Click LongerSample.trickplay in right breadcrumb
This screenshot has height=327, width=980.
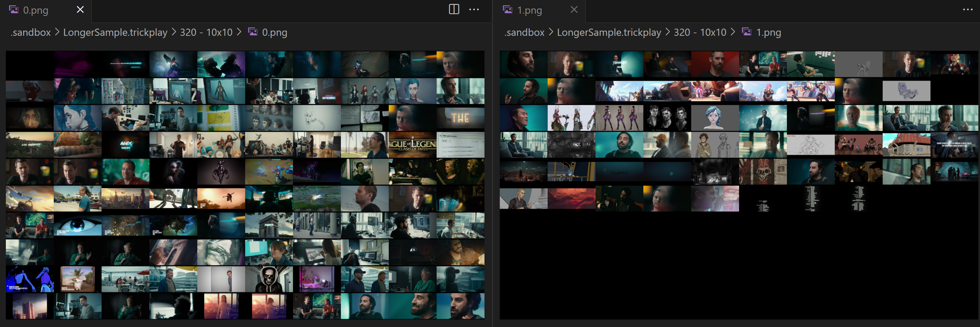point(609,32)
